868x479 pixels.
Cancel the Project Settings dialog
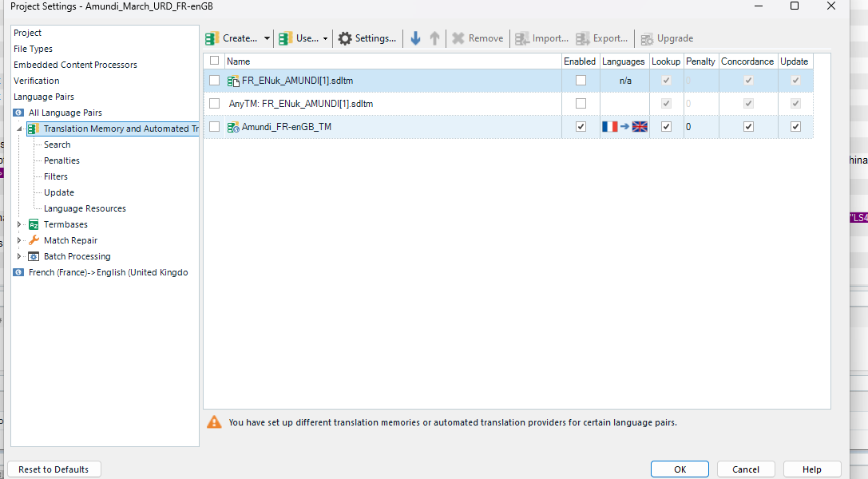[746, 469]
